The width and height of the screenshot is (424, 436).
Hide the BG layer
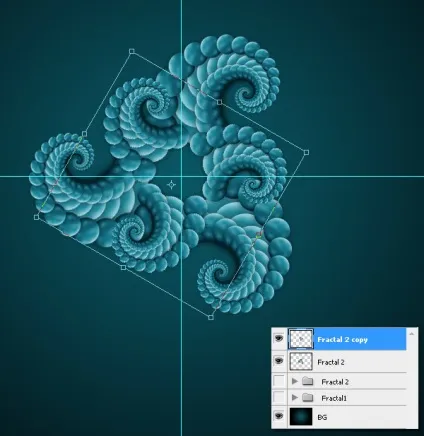(279, 416)
